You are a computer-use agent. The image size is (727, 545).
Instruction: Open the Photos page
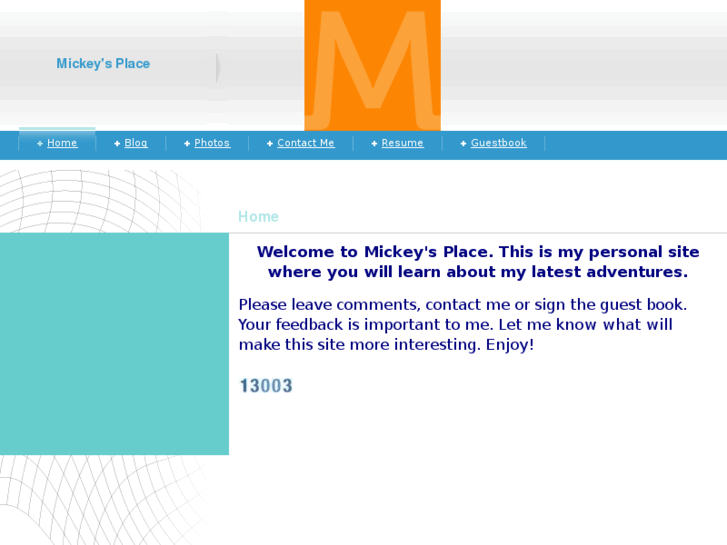[x=212, y=143]
